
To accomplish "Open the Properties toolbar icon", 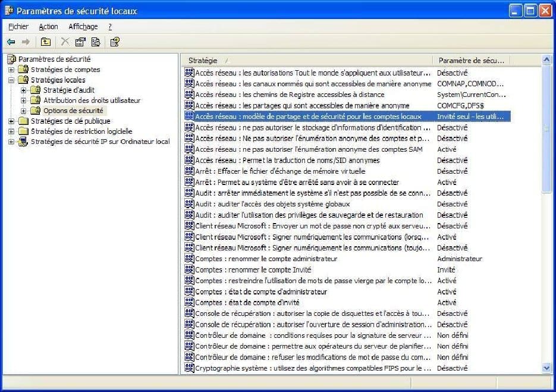I will (x=80, y=42).
